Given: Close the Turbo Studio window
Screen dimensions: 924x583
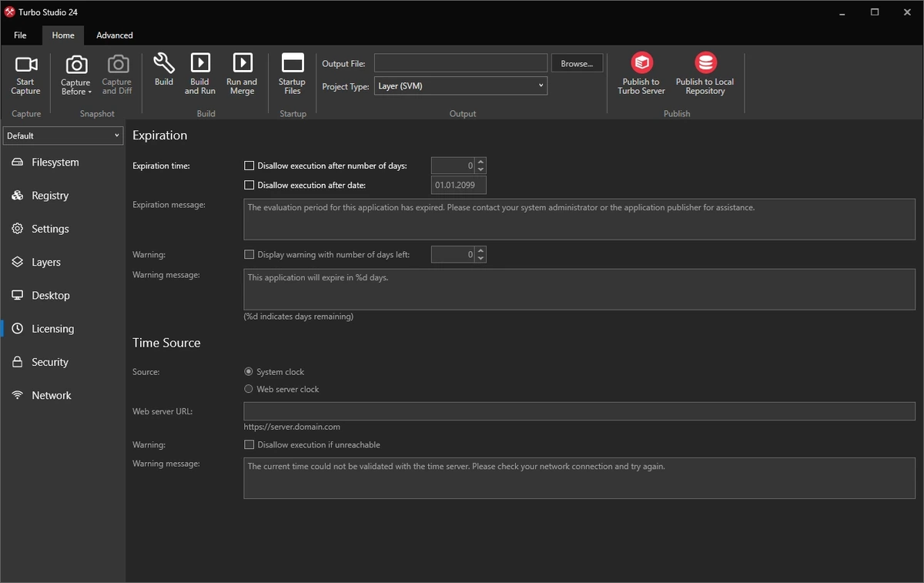Looking at the screenshot, I should (909, 12).
